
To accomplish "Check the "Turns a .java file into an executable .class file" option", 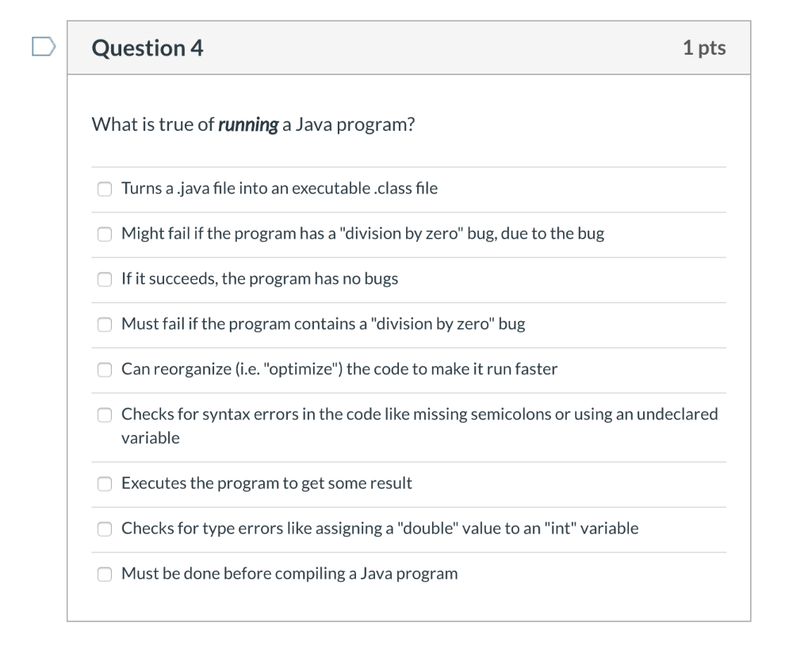I will (104, 189).
